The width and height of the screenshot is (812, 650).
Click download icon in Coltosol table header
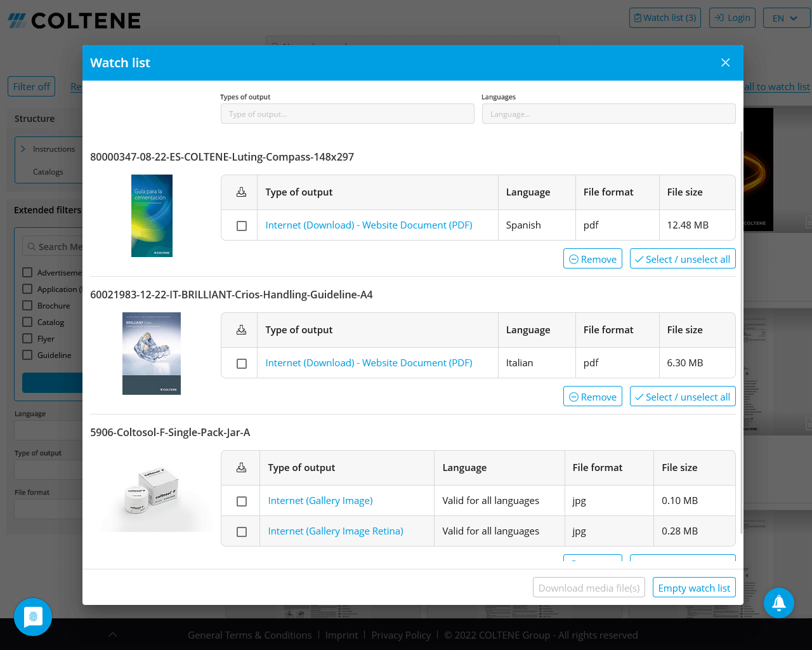[241, 468]
